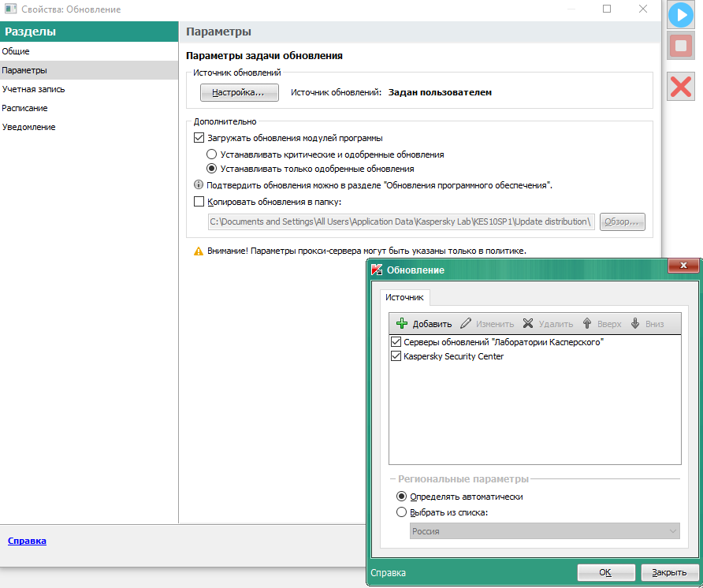Open the Справка link at bottom left

(27, 541)
